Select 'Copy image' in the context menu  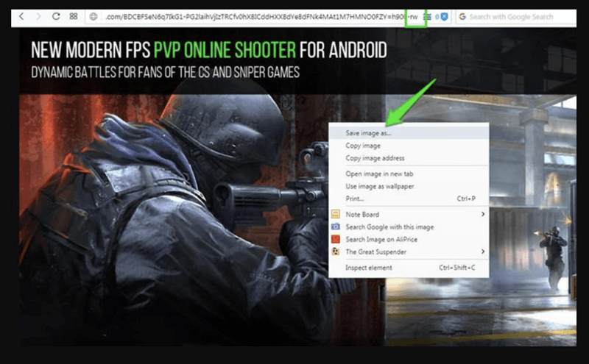tap(363, 146)
